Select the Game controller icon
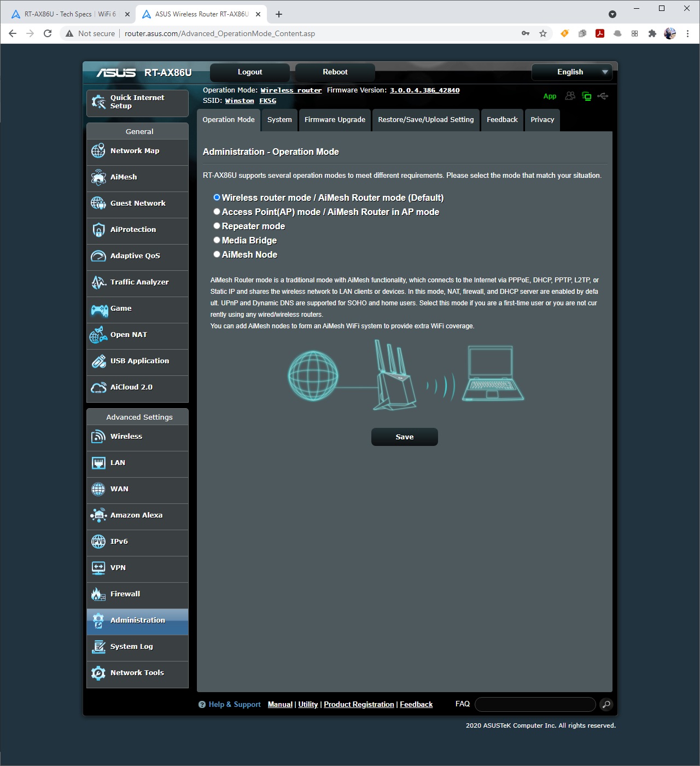Image resolution: width=700 pixels, height=766 pixels. [99, 310]
